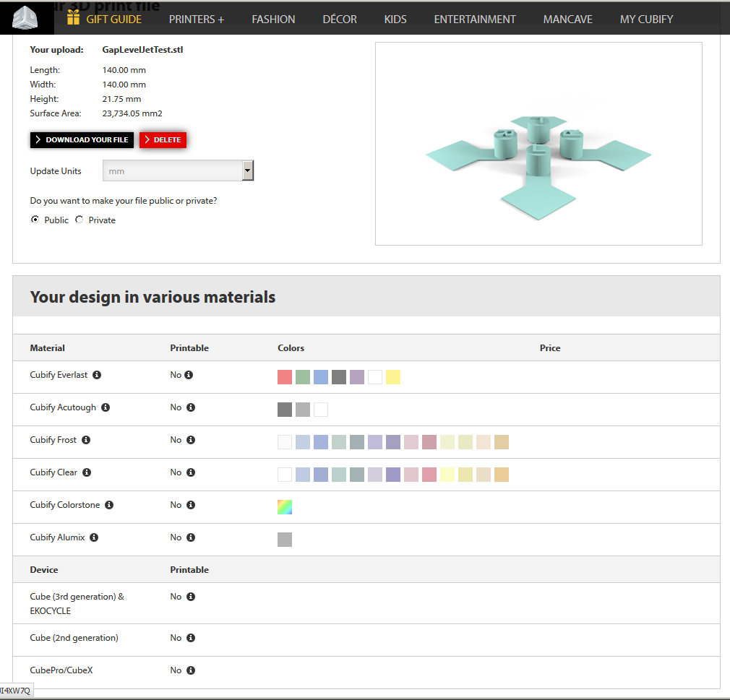Choose the multicolor Colorstone swatch
730x700 pixels.
coord(285,507)
